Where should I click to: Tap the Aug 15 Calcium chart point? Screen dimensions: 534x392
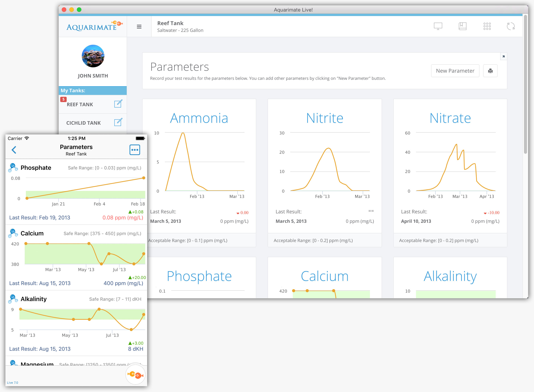point(144,254)
